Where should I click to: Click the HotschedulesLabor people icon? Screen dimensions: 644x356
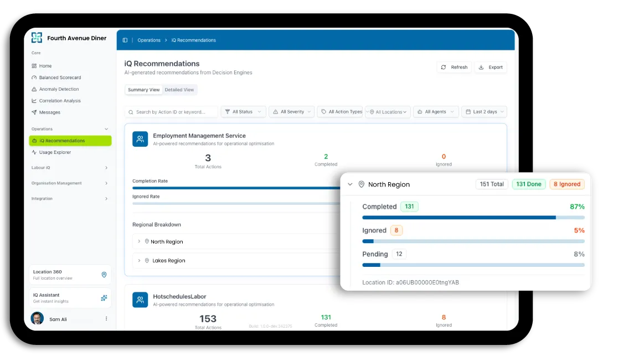click(x=140, y=300)
